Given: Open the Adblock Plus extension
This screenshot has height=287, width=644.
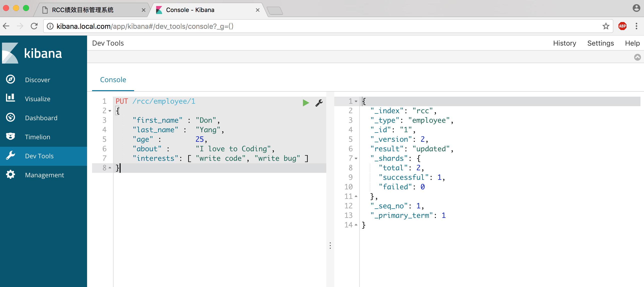Looking at the screenshot, I should pos(622,26).
